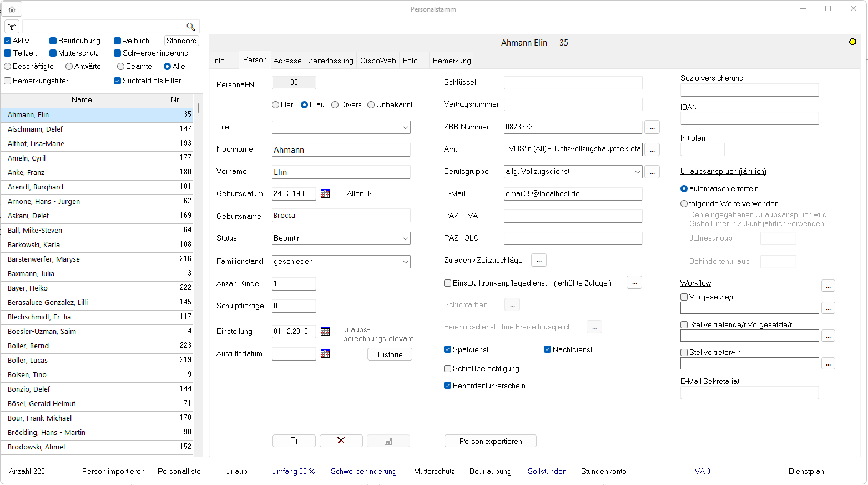Select the Herr radio button
Screen dimensions: 868x485
[x=276, y=104]
